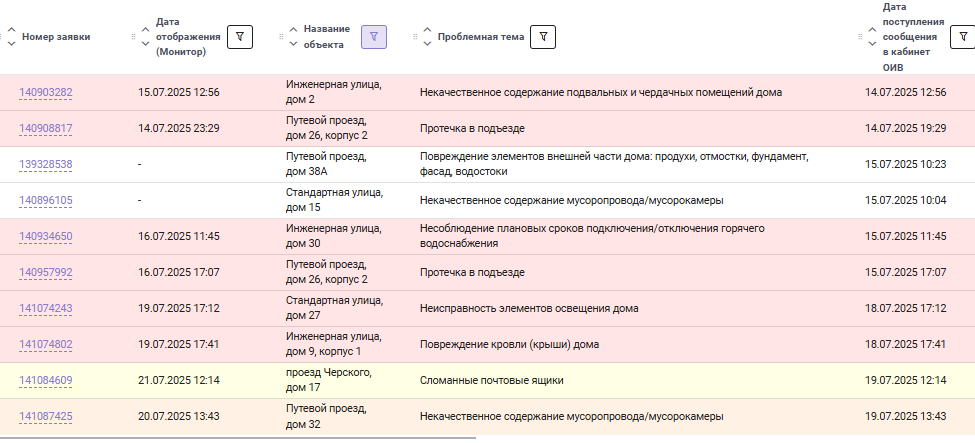Sort Номер заявки column descending
Viewport: 975px width, 443px height.
coord(11,44)
